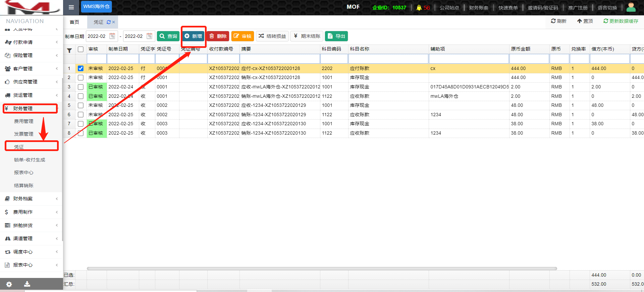Reload the 凭证 tab via refresh icon
Image resolution: width=644 pixels, height=292 pixels.
(x=109, y=22)
